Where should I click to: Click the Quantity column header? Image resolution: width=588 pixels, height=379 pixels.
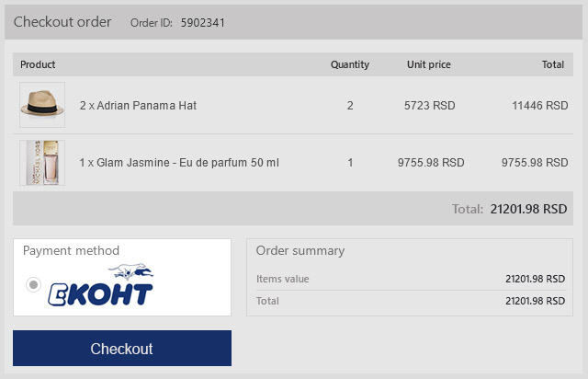(x=350, y=64)
